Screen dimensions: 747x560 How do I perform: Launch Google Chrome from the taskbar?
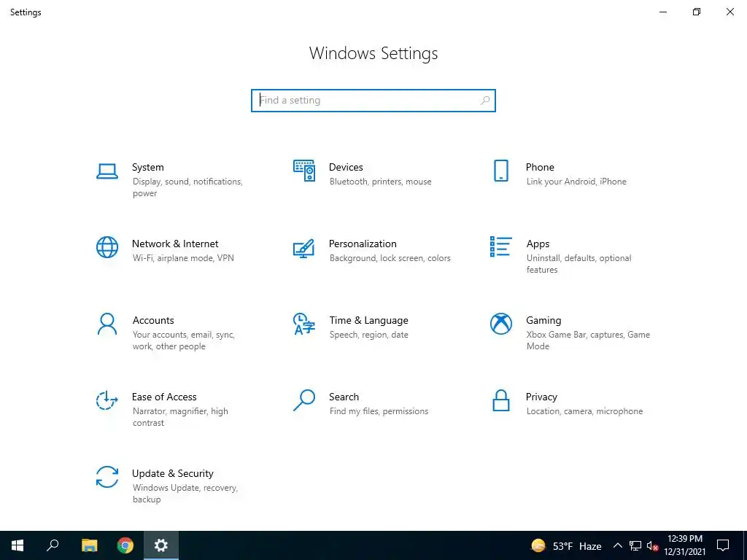click(x=125, y=545)
